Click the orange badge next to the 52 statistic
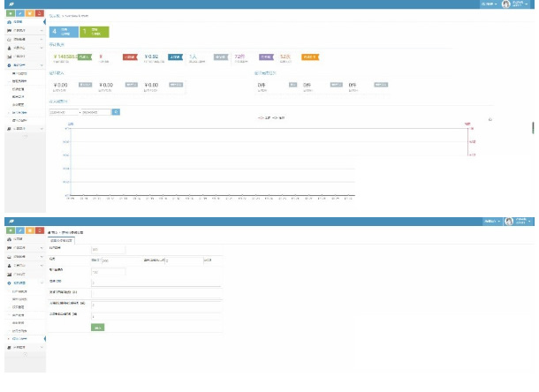 (x=310, y=57)
